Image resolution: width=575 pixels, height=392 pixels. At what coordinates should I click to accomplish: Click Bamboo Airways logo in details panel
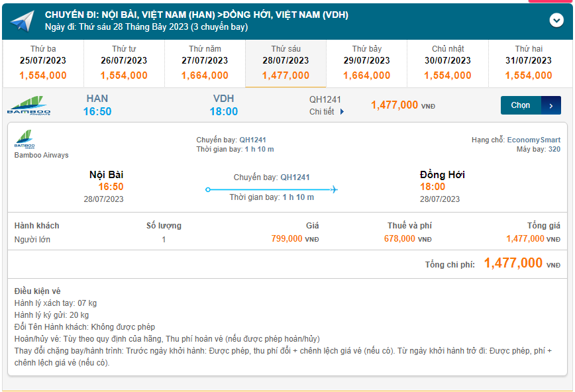click(x=25, y=140)
